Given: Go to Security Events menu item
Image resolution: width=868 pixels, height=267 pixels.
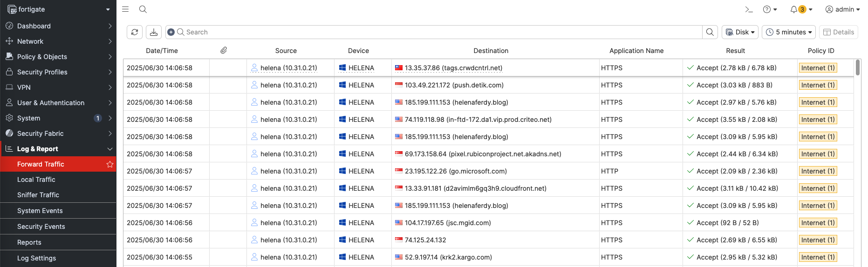Looking at the screenshot, I should [41, 227].
